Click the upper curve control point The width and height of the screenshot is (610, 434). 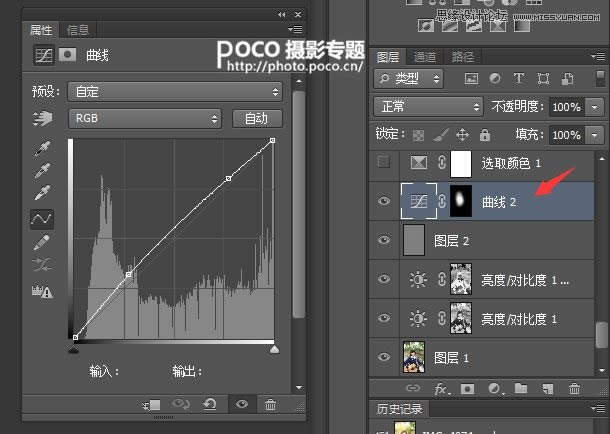click(x=229, y=178)
